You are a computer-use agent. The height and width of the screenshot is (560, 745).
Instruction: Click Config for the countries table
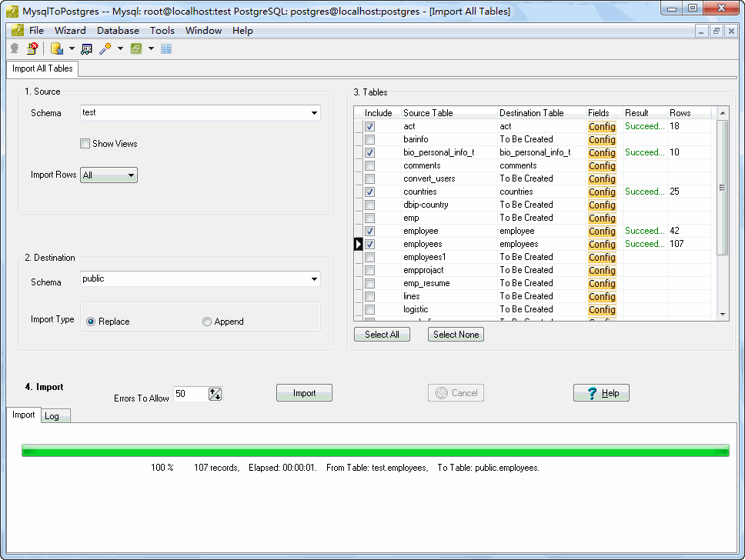tap(602, 192)
